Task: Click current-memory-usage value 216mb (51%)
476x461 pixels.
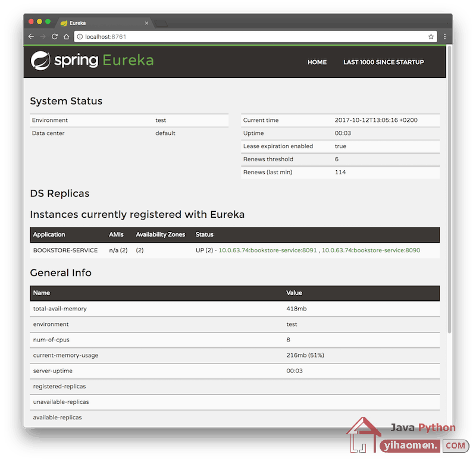Action: tap(305, 355)
